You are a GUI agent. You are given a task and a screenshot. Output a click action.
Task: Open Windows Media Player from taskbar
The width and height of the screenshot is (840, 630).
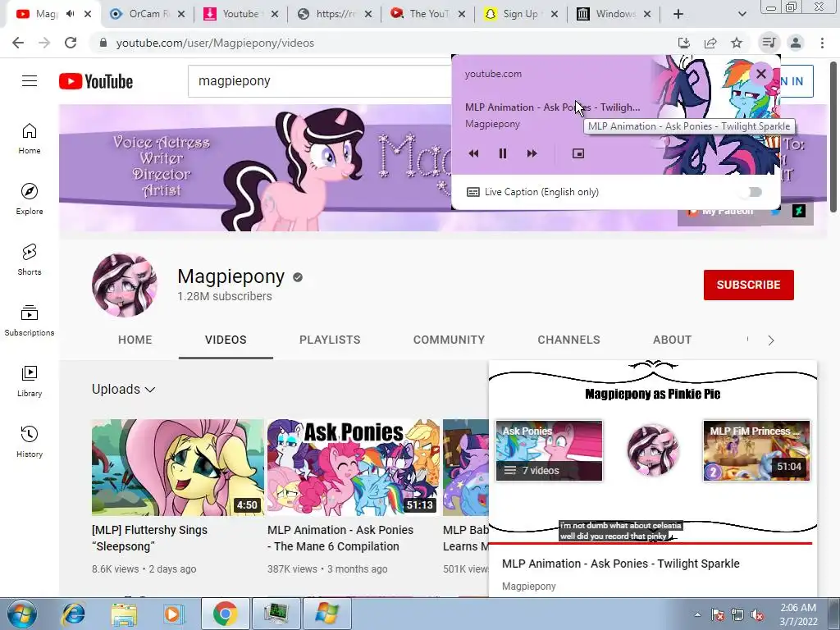click(172, 614)
